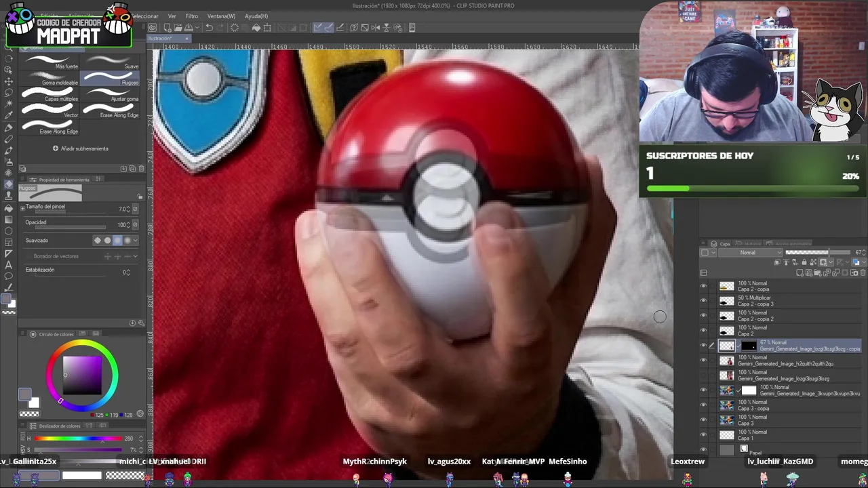Select the Lasso selection tool

9,93
